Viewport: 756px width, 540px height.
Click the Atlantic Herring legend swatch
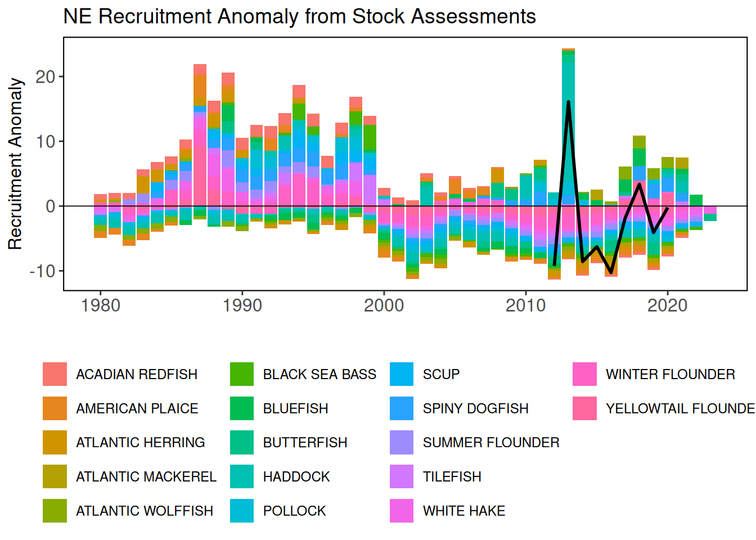pyautogui.click(x=55, y=442)
